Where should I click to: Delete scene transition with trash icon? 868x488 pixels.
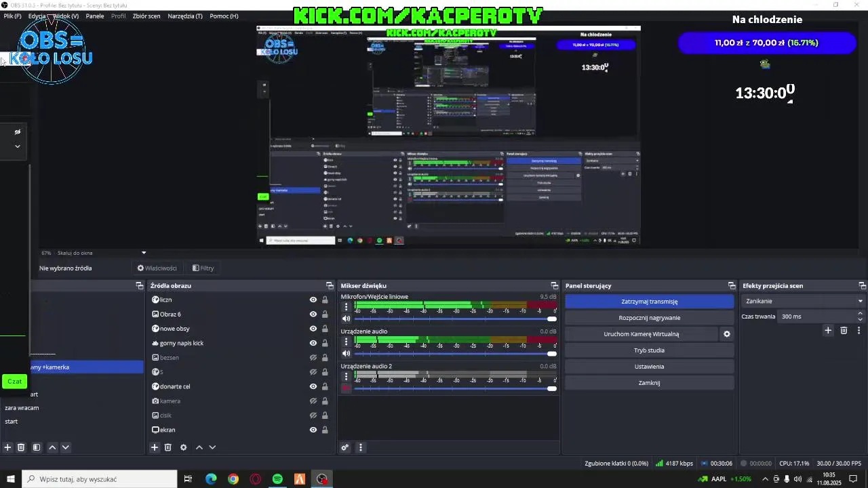pos(844,331)
